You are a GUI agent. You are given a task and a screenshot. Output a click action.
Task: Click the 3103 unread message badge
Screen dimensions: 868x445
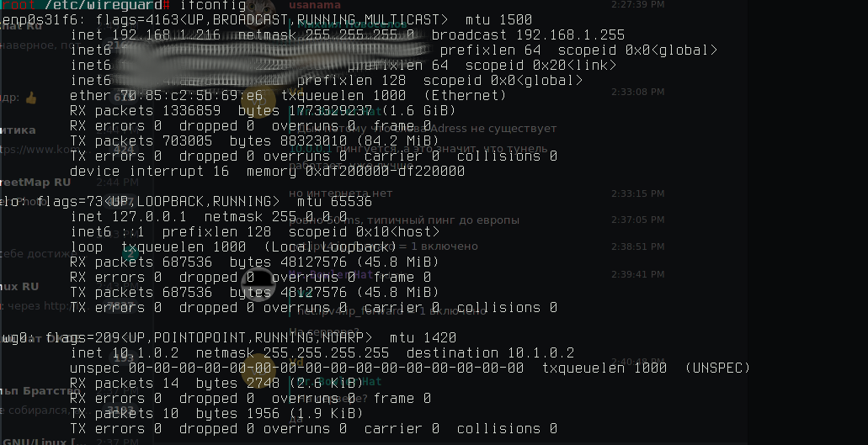pos(120,410)
